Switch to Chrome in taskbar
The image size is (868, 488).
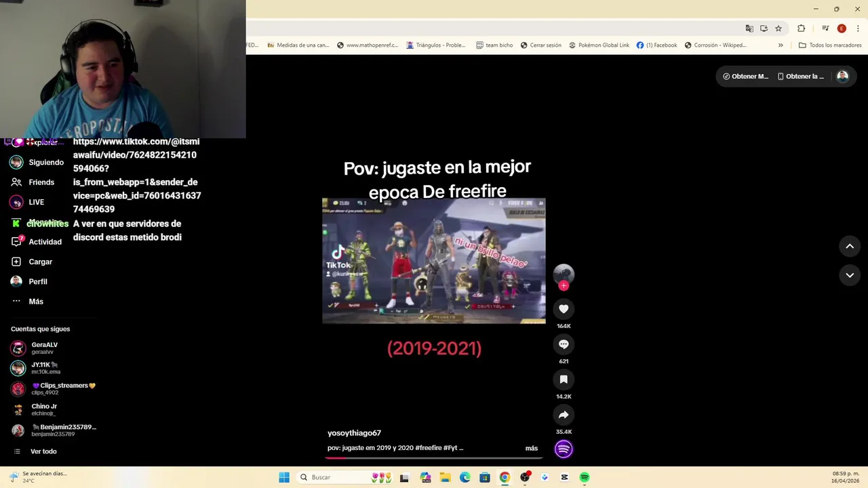pyautogui.click(x=505, y=477)
